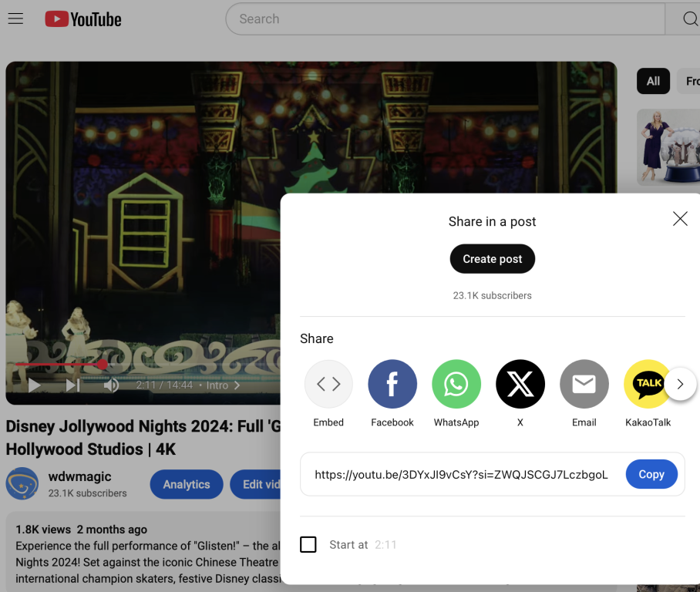The width and height of the screenshot is (700, 592).
Task: Share video to X
Action: pyautogui.click(x=520, y=384)
